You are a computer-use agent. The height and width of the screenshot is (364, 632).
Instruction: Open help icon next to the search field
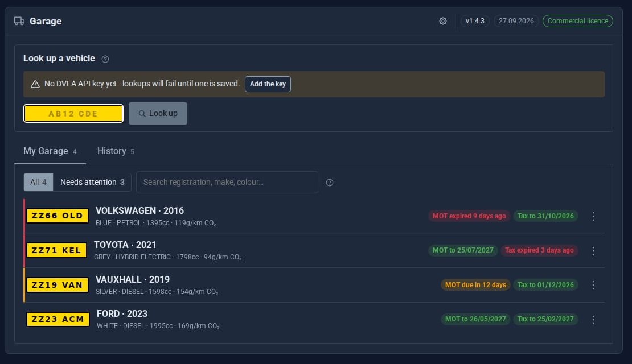tap(329, 183)
